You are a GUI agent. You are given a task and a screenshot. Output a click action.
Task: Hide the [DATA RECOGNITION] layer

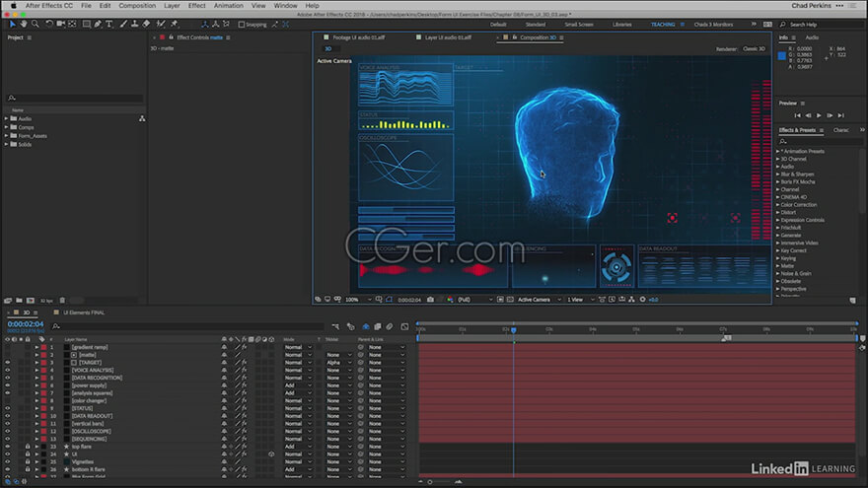coord(8,378)
